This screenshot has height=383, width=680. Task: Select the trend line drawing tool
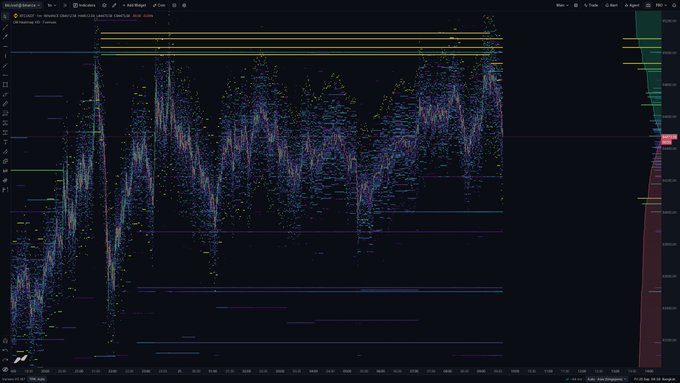click(5, 27)
